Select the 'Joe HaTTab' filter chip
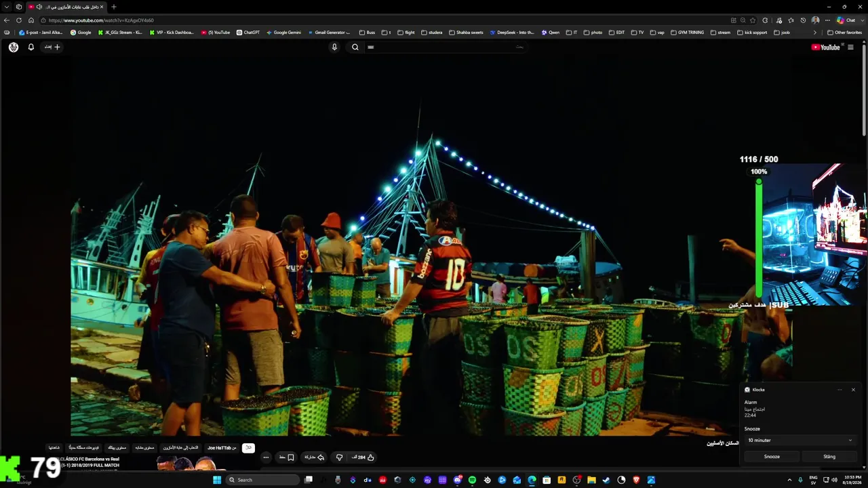This screenshot has height=488, width=868. 222,448
